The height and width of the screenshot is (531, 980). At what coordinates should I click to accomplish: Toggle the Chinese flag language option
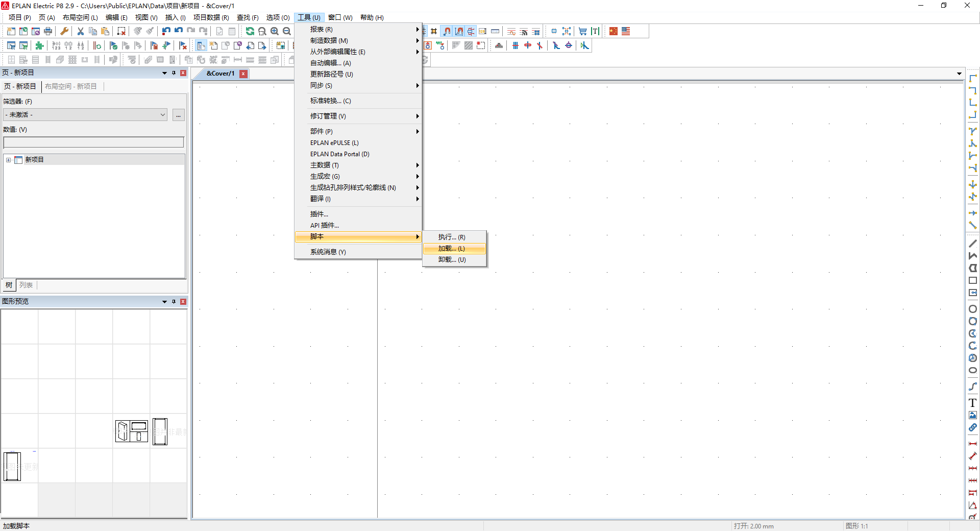(x=612, y=31)
